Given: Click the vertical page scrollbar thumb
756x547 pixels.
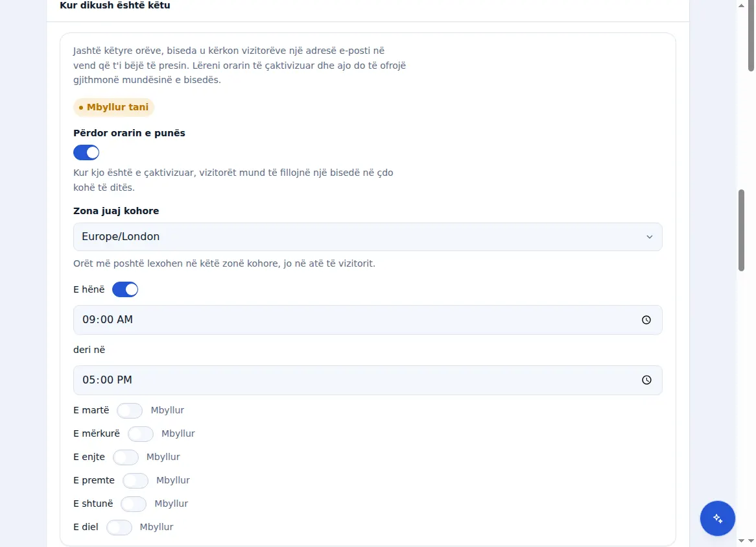Looking at the screenshot, I should click(741, 230).
